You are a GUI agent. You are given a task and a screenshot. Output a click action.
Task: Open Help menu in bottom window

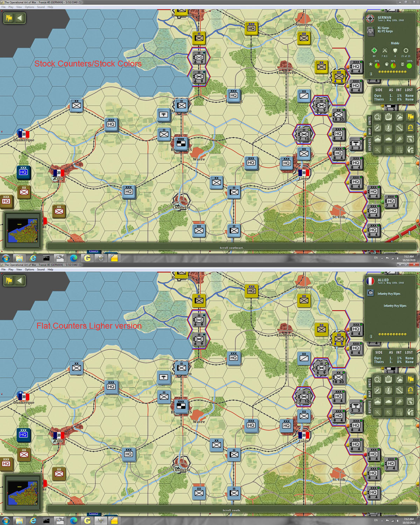pos(50,269)
